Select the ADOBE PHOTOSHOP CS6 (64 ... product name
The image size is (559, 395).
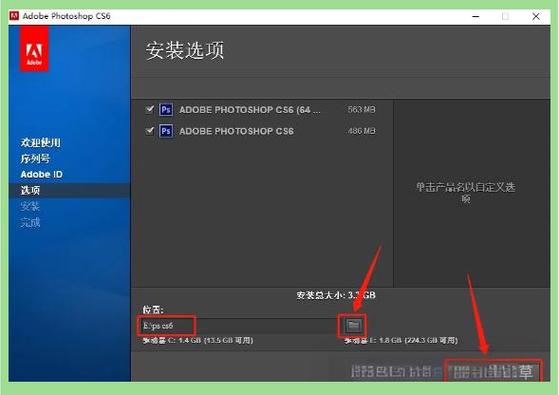(250, 110)
